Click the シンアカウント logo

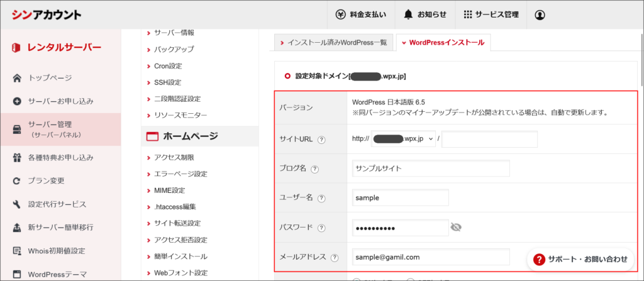(47, 15)
